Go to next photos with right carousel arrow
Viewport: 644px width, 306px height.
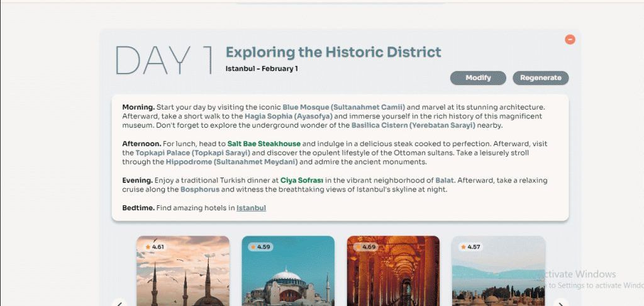[x=561, y=303]
